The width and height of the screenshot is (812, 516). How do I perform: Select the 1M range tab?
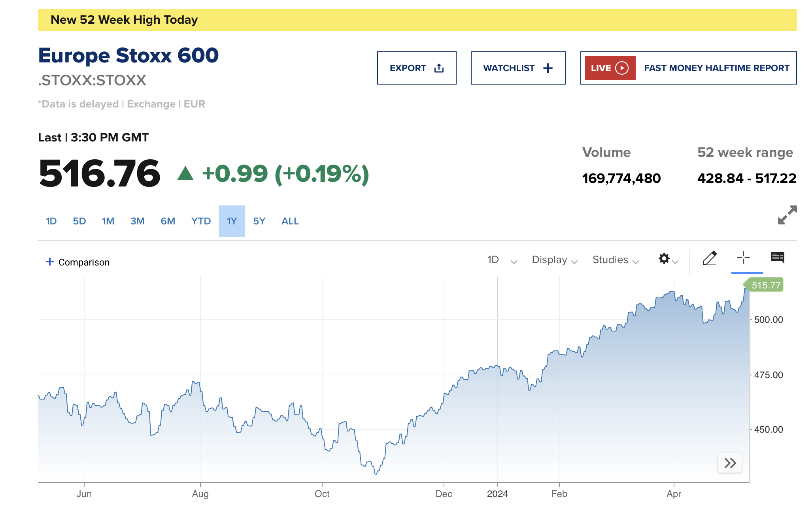coord(108,221)
